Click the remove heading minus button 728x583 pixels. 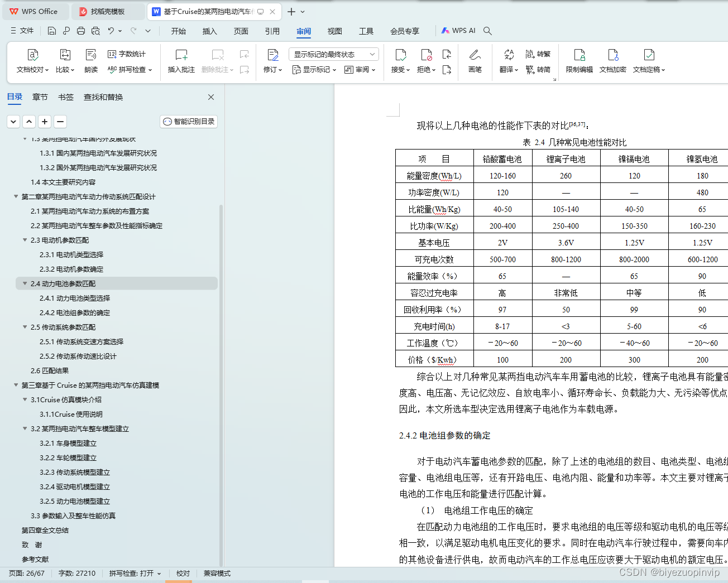(x=61, y=122)
